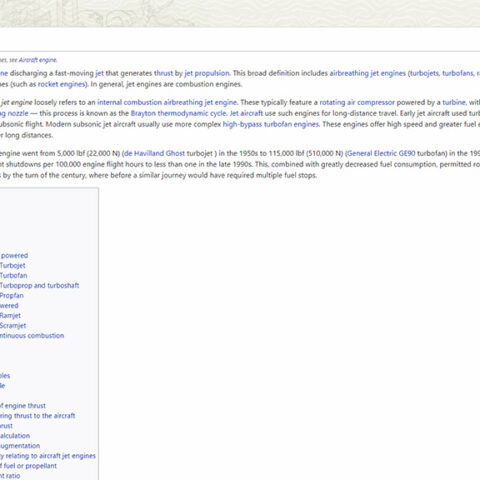Follow the thrust link in first paragraph

163,73
